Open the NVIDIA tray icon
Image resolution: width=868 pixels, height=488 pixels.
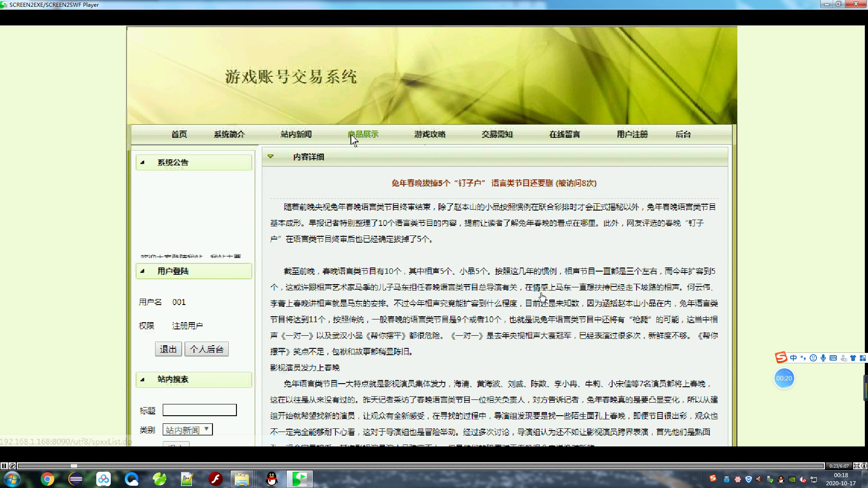pos(792,479)
